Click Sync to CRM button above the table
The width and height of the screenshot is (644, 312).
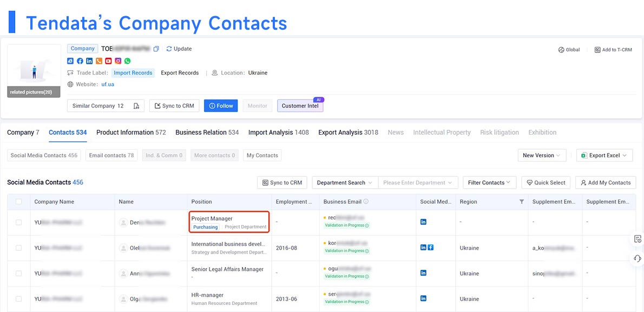pyautogui.click(x=282, y=183)
